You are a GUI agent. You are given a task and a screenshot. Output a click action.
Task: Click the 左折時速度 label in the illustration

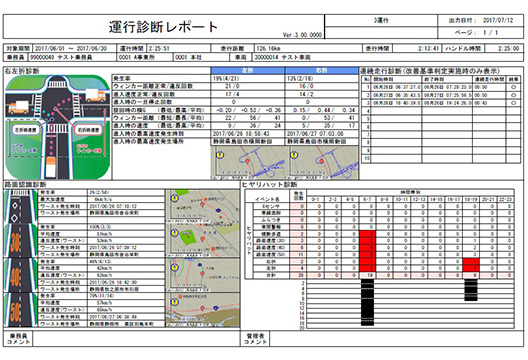(x=26, y=130)
